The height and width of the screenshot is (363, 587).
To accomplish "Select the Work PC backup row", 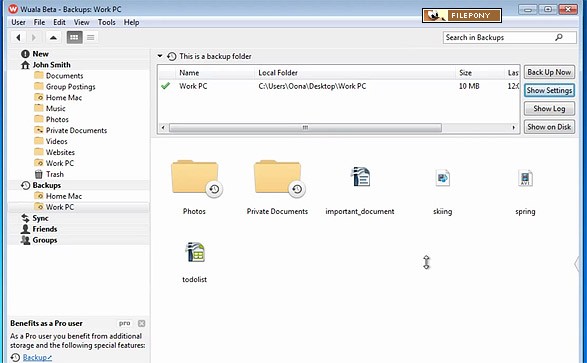I will click(x=338, y=86).
